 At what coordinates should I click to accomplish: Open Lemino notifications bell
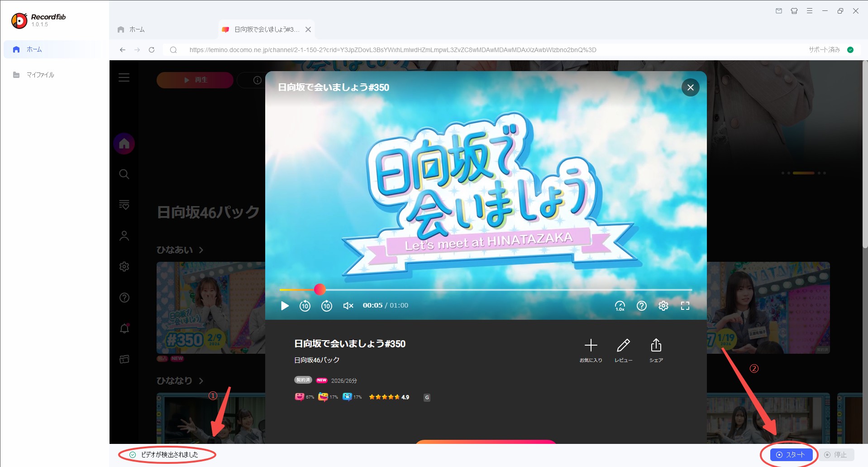[124, 328]
